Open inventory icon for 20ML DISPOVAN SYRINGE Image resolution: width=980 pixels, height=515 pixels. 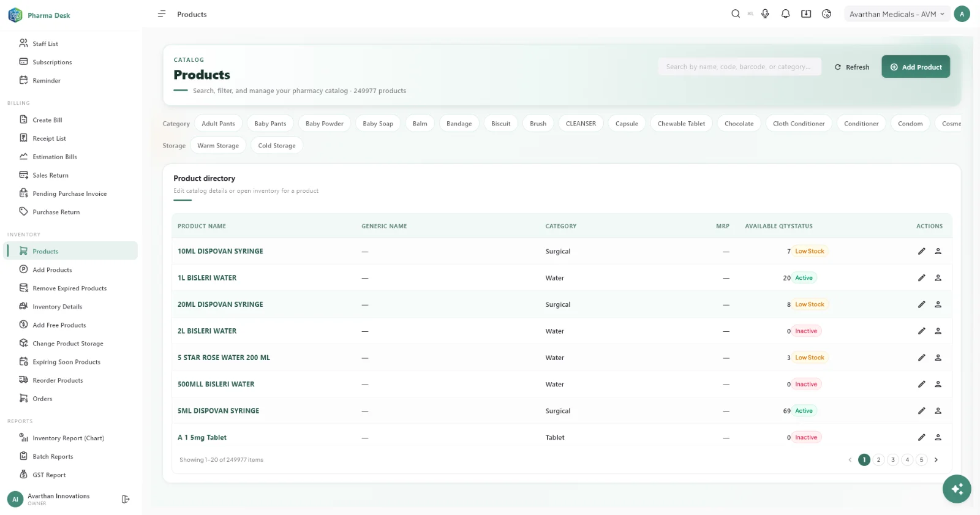point(938,304)
